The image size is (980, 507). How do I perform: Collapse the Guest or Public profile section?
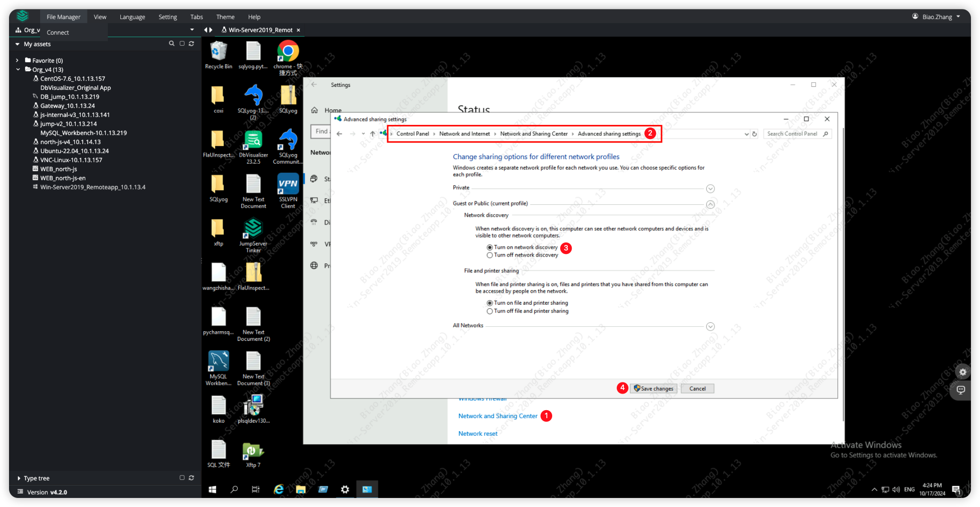pyautogui.click(x=710, y=204)
